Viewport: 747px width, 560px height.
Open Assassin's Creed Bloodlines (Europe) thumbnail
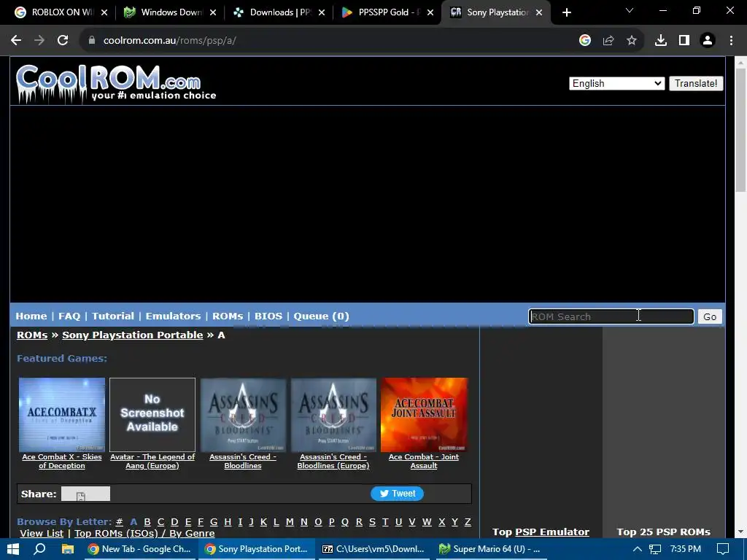point(333,415)
